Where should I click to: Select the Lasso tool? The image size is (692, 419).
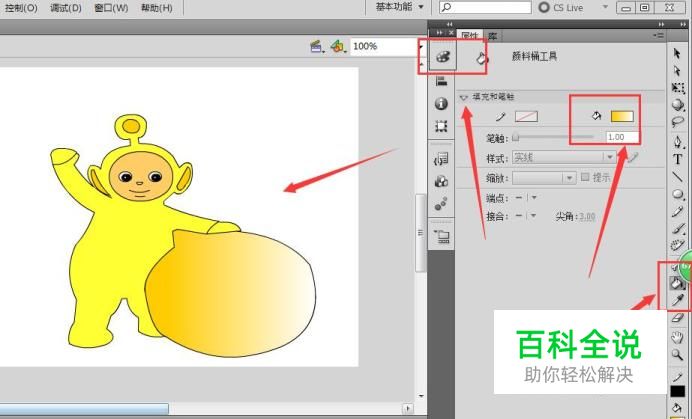pos(677,122)
